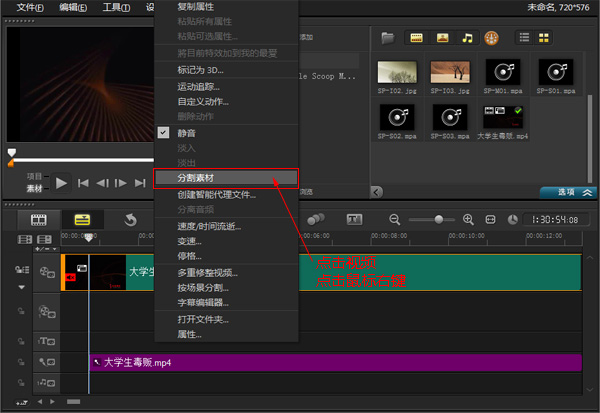Viewport: 600px width, 413px height.
Task: Click the timeline zoom slider handle
Action: pyautogui.click(x=439, y=219)
